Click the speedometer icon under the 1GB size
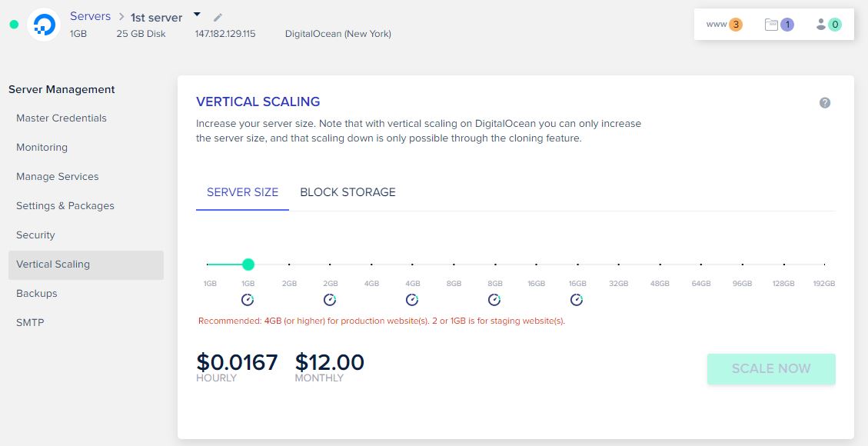 coord(247,300)
